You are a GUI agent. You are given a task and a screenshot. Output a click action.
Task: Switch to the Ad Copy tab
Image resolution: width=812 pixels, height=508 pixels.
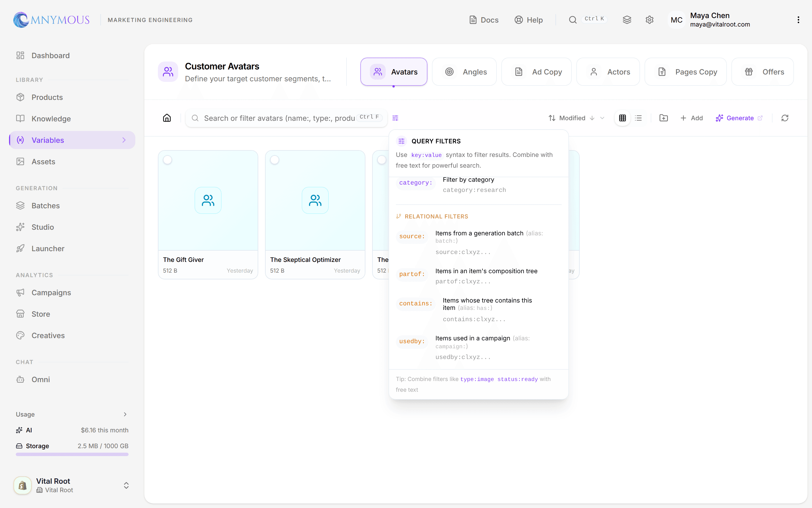coord(536,72)
